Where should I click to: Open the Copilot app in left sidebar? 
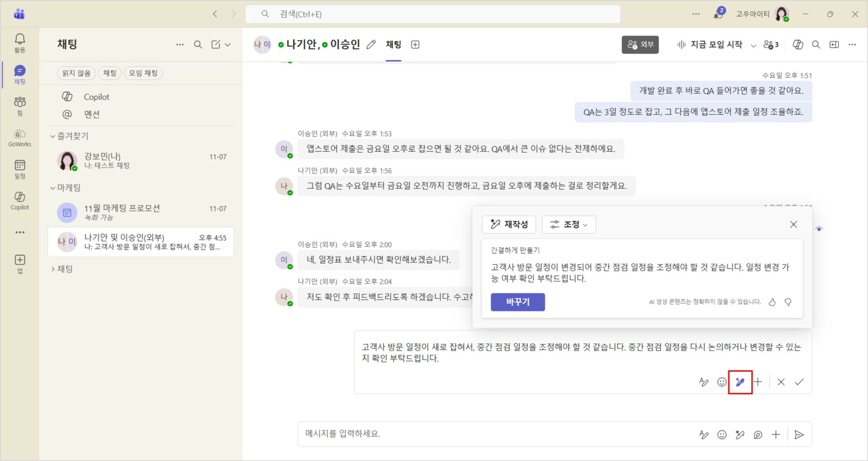tap(20, 200)
